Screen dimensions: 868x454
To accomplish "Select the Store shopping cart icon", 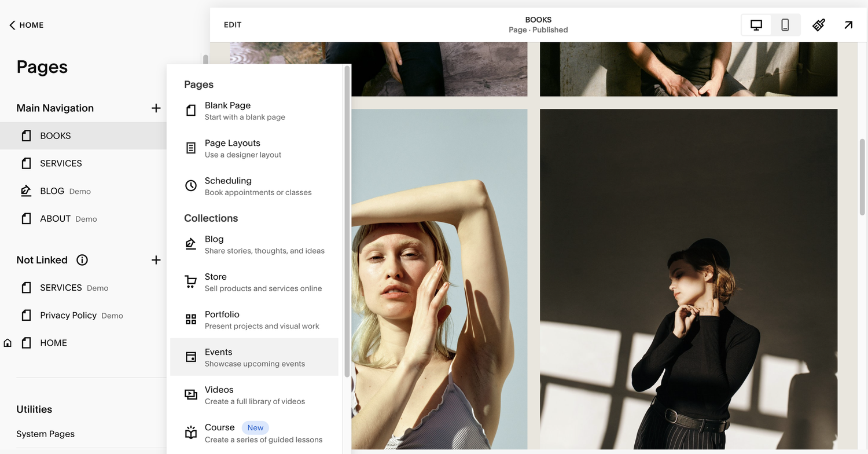I will [x=191, y=281].
